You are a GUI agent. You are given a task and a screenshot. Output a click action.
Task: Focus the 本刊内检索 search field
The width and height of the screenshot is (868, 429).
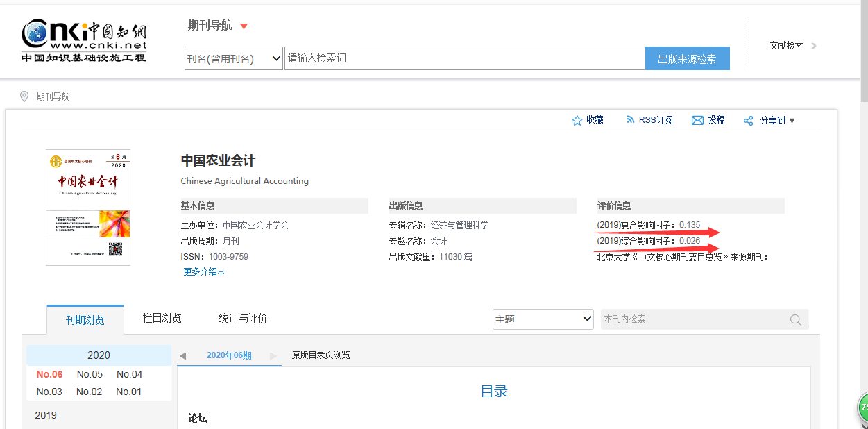click(x=694, y=319)
